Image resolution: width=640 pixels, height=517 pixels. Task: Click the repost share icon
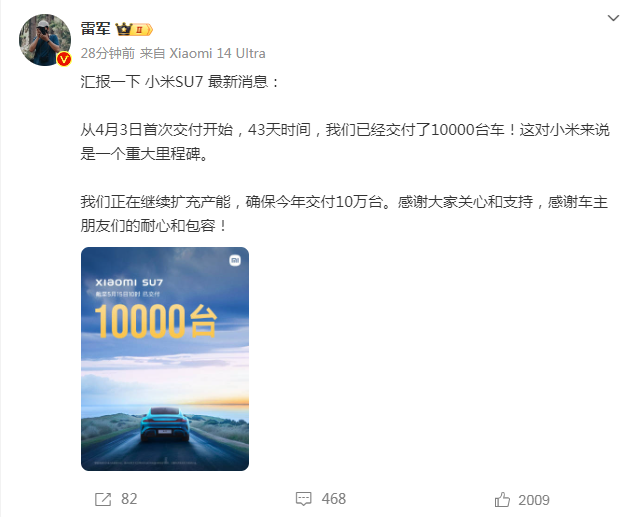point(103,499)
